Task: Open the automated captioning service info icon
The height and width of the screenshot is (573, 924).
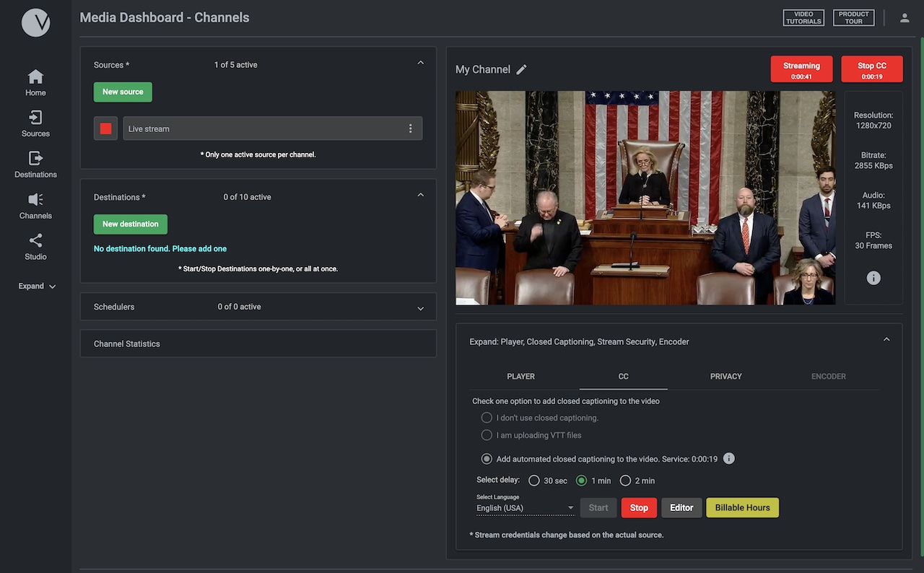Action: pyautogui.click(x=728, y=458)
